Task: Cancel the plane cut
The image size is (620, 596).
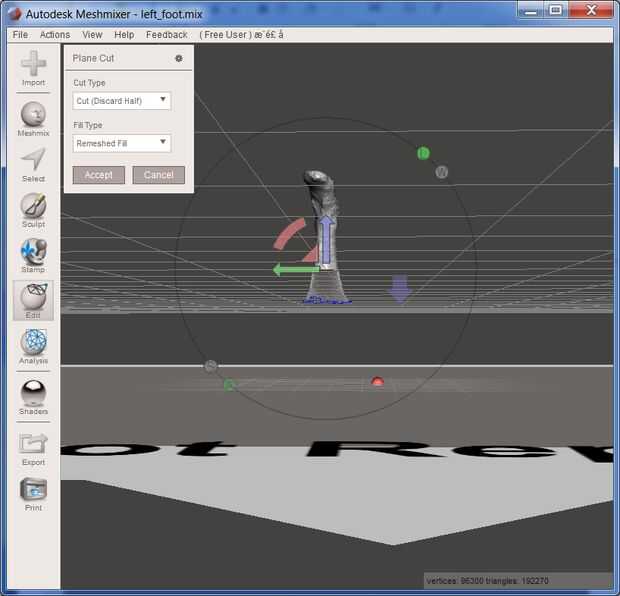Action: (x=159, y=175)
